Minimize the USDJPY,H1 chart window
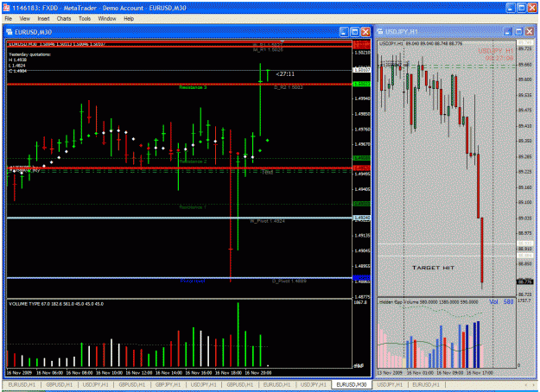Image resolution: width=540 pixels, height=392 pixels. [x=508, y=32]
